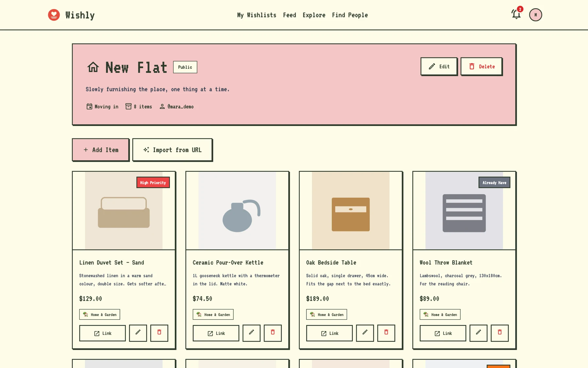
Task: Open Link for Linen Duvet Set
Action: tap(102, 333)
